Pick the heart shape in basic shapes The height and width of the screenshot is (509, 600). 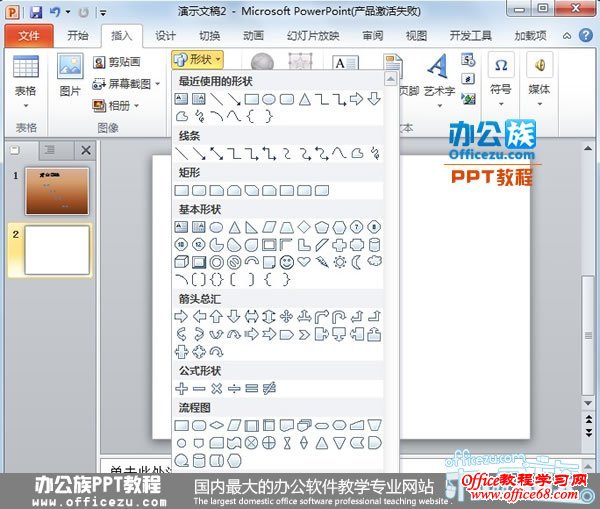(x=305, y=262)
